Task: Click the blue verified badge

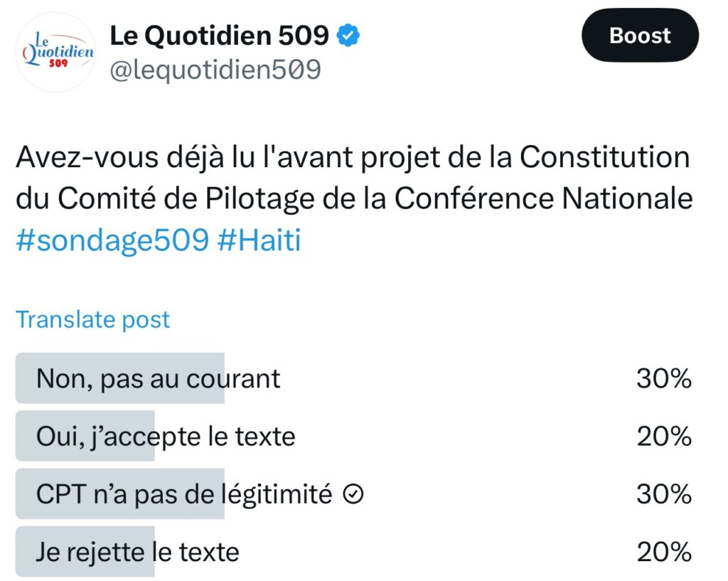Action: [x=348, y=36]
